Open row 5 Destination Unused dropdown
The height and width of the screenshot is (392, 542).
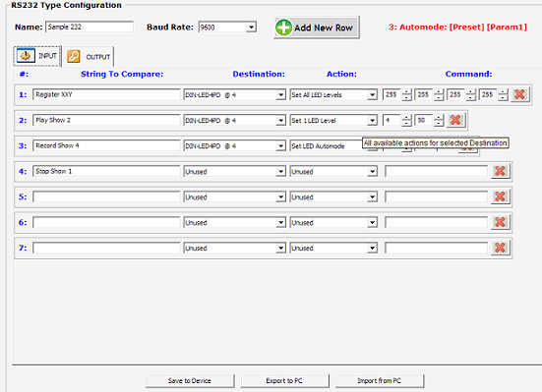tap(281, 196)
